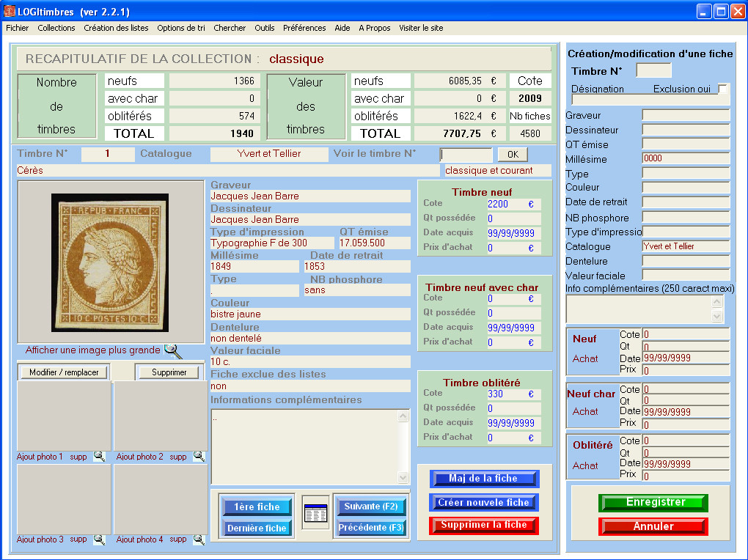This screenshot has width=748, height=560.
Task: Click the red Annuler button
Action: pos(653,526)
